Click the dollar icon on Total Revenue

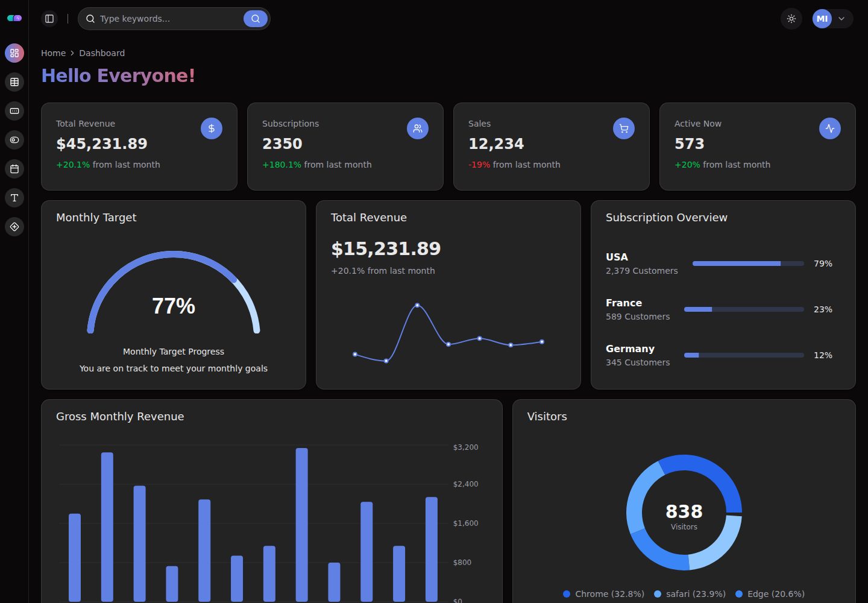click(x=212, y=128)
